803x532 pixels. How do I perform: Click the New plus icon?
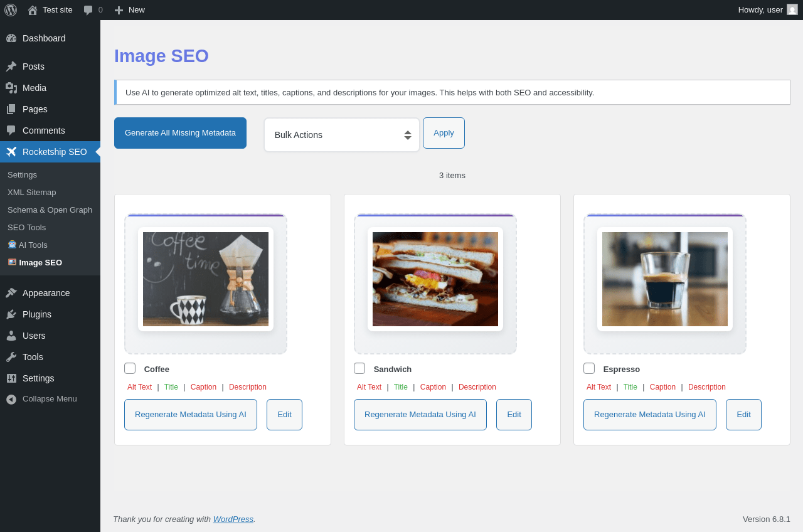(x=119, y=10)
